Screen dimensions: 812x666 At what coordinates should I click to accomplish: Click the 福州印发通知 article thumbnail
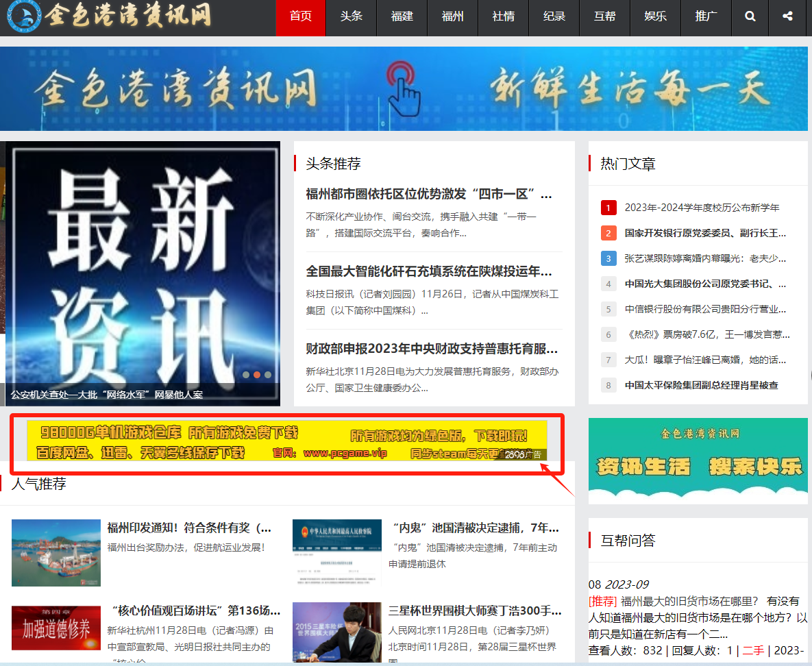(56, 553)
